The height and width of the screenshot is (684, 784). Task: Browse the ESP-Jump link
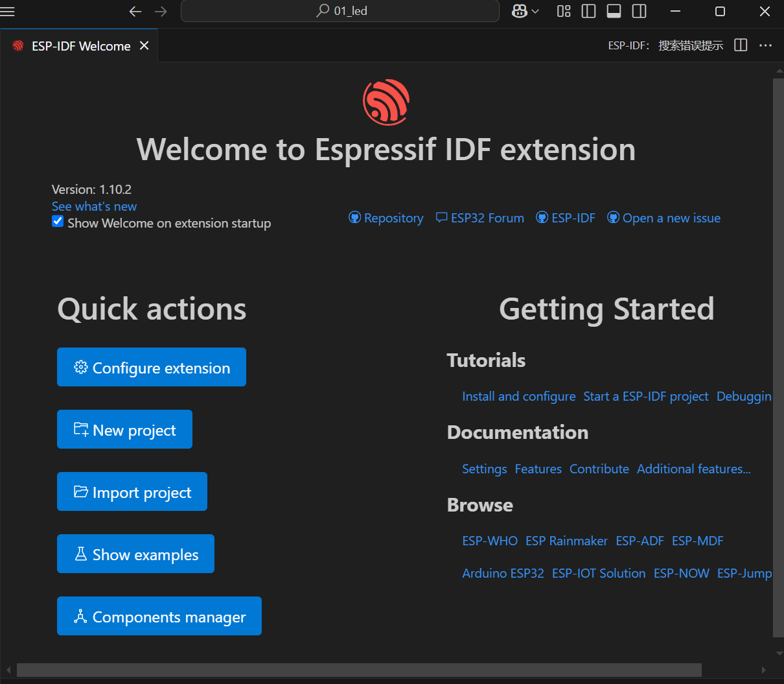pyautogui.click(x=744, y=573)
